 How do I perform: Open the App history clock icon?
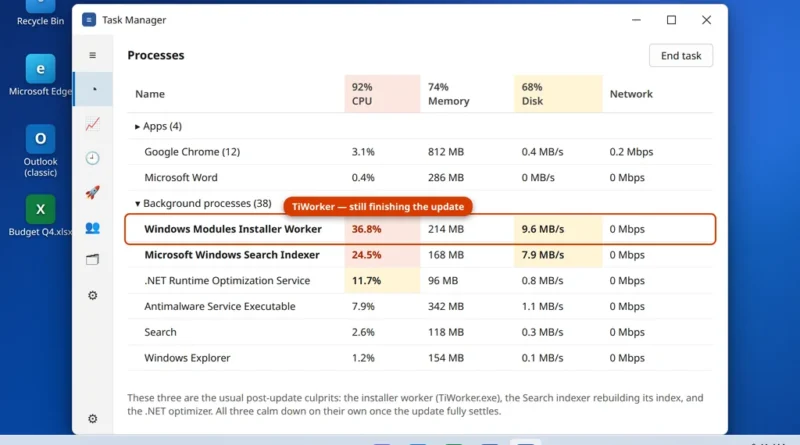(x=92, y=158)
